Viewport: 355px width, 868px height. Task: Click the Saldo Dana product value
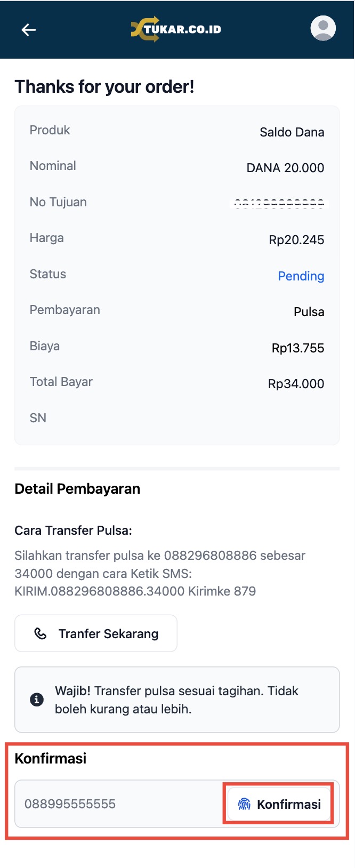292,132
